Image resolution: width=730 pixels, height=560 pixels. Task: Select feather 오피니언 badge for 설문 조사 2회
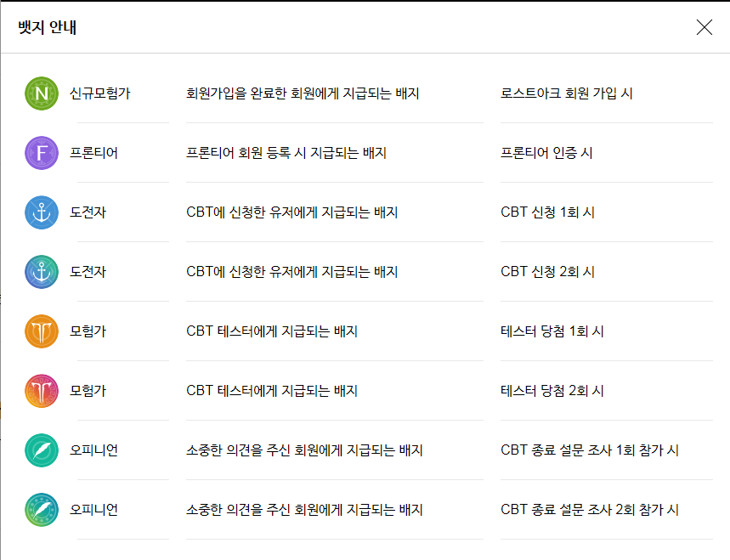click(x=42, y=510)
